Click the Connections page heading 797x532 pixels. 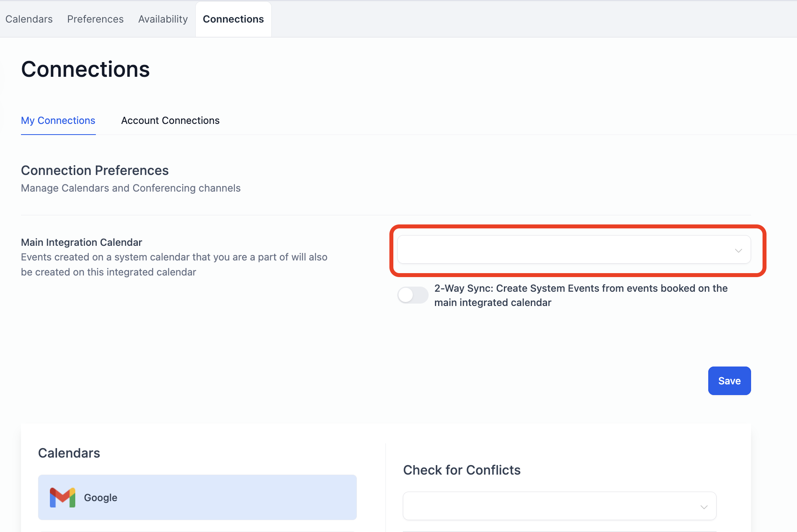85,69
